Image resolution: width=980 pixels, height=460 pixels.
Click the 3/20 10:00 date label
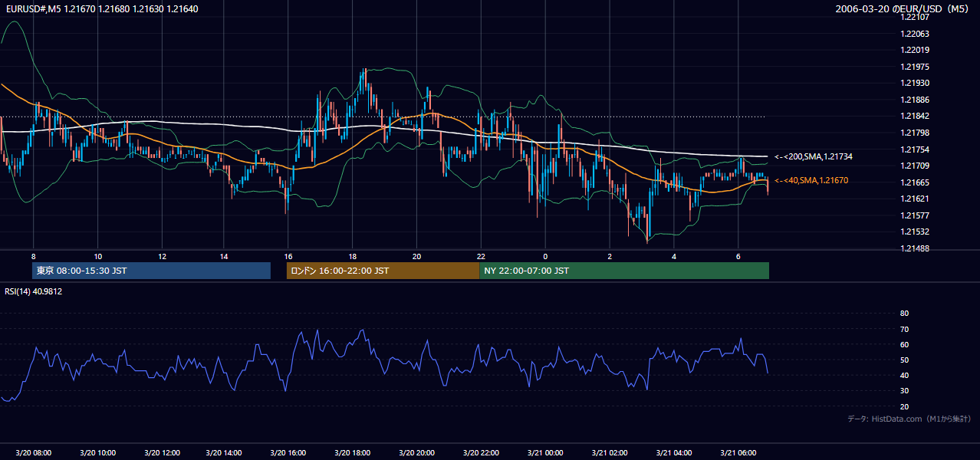pos(97,452)
